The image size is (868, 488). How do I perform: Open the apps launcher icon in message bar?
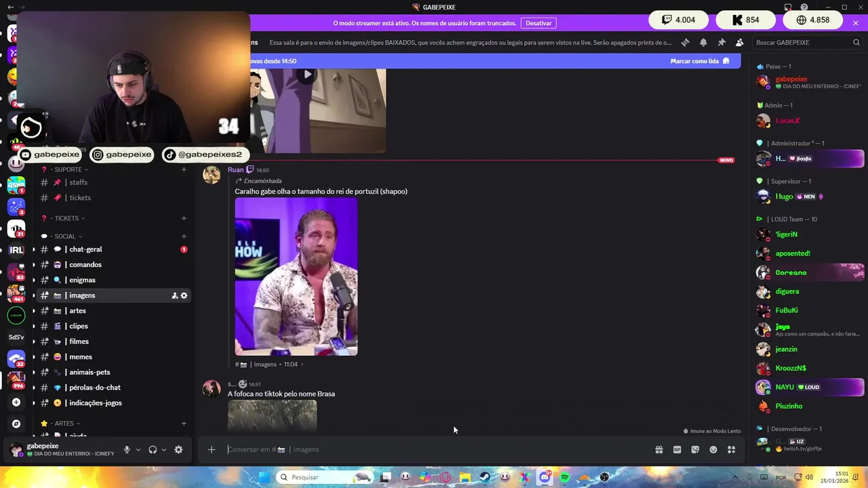click(732, 449)
